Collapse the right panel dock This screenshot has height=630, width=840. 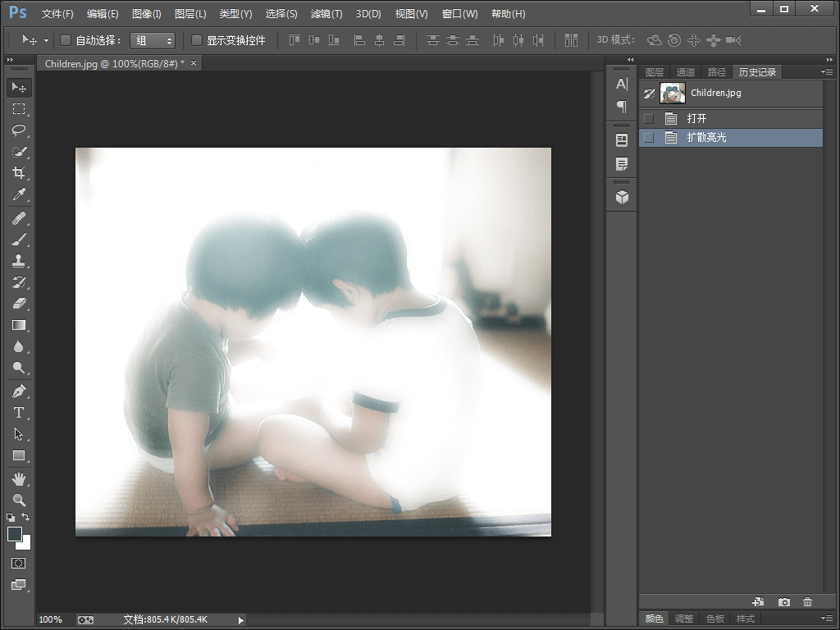(x=829, y=59)
